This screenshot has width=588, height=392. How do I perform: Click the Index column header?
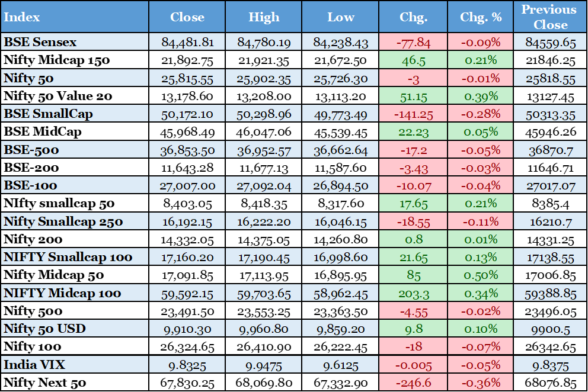(x=21, y=17)
